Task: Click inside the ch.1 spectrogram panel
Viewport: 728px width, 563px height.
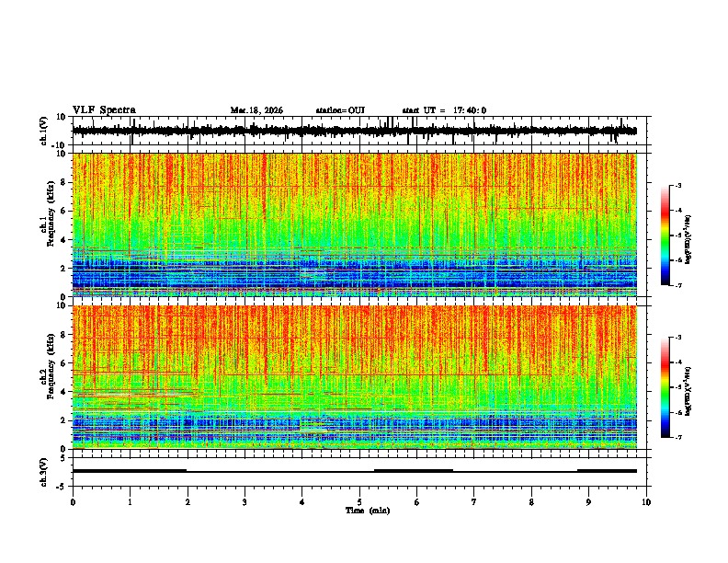Action: tap(354, 224)
